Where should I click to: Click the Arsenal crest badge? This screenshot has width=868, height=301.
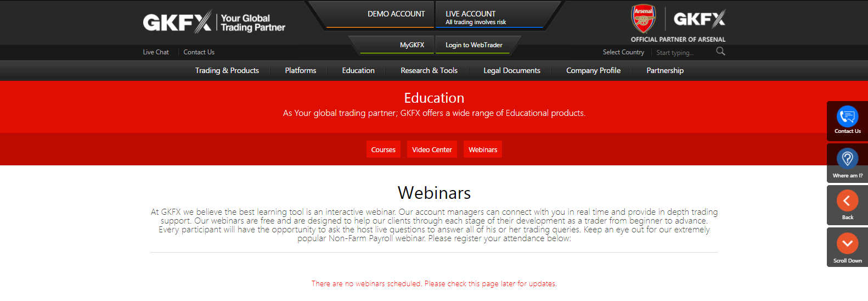pos(643,19)
